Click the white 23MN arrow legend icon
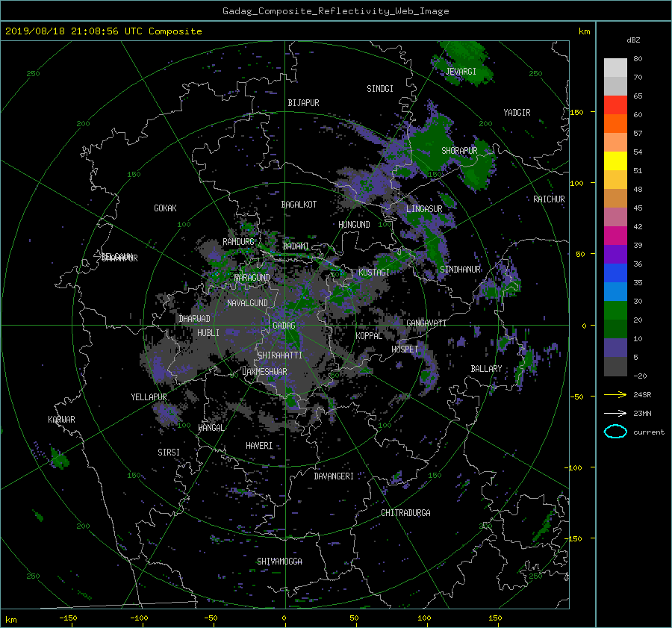The height and width of the screenshot is (628, 672). (615, 413)
